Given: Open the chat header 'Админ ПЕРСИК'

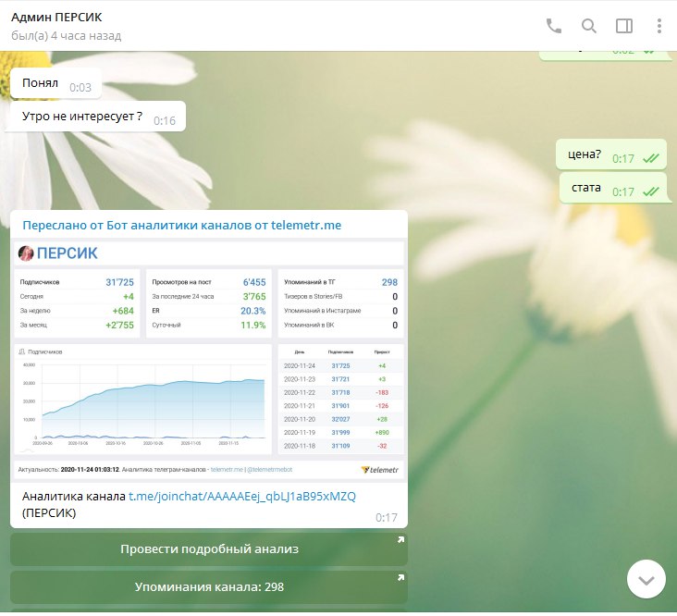Looking at the screenshot, I should click(56, 18).
